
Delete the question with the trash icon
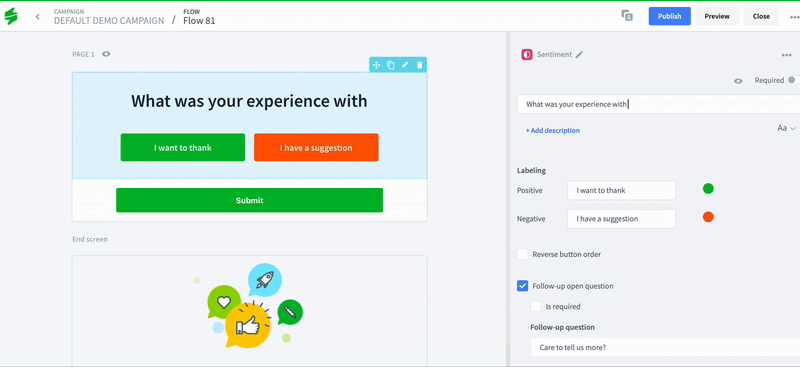419,65
